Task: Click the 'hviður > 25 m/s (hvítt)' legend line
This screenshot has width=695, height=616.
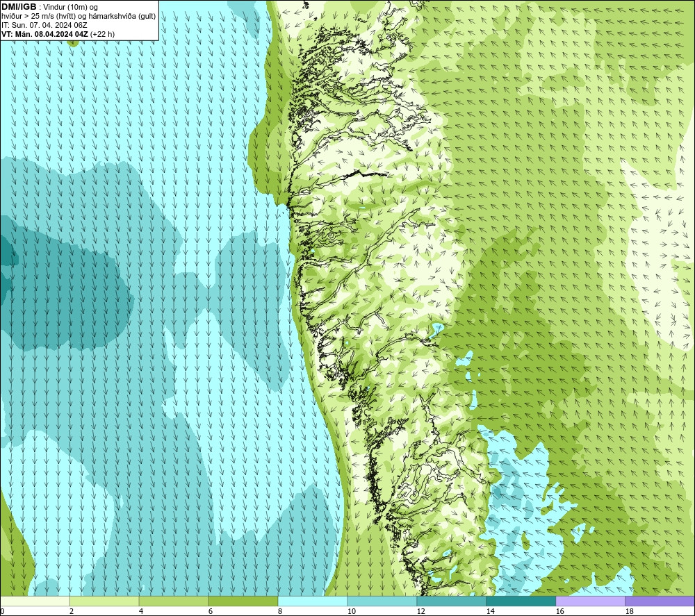Action: click(38, 16)
